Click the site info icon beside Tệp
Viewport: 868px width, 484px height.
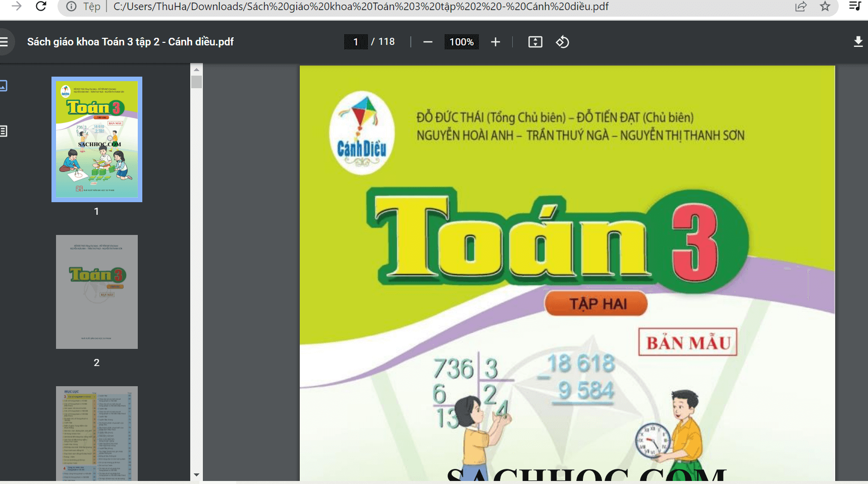[x=72, y=7]
